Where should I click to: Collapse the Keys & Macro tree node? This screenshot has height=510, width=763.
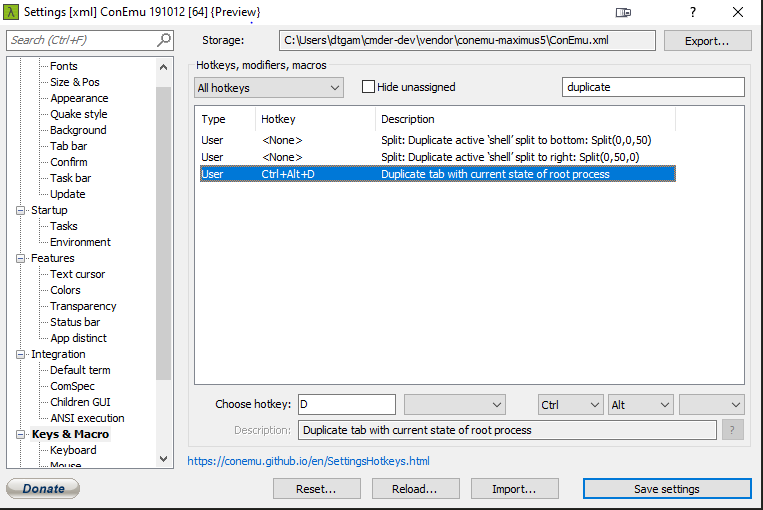point(20,434)
